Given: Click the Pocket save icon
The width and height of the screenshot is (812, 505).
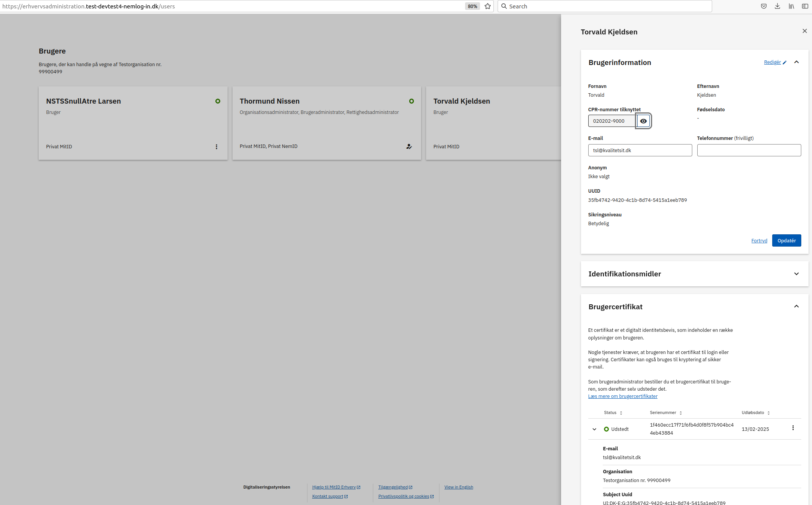Looking at the screenshot, I should (763, 6).
